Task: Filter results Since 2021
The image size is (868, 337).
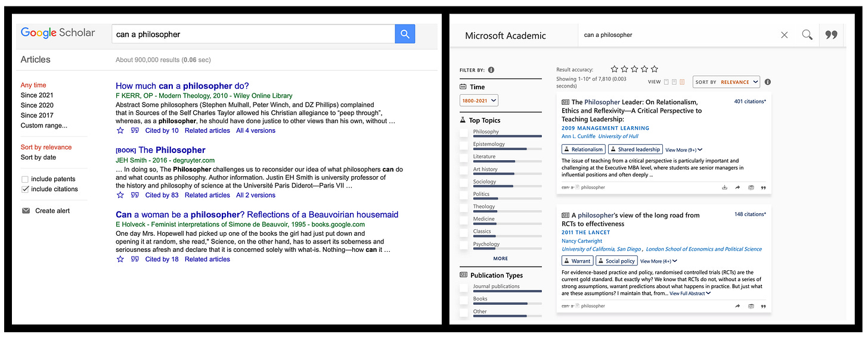Action: click(37, 95)
